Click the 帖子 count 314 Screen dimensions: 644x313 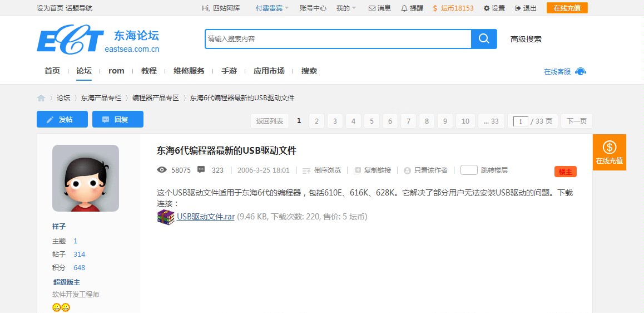point(80,254)
